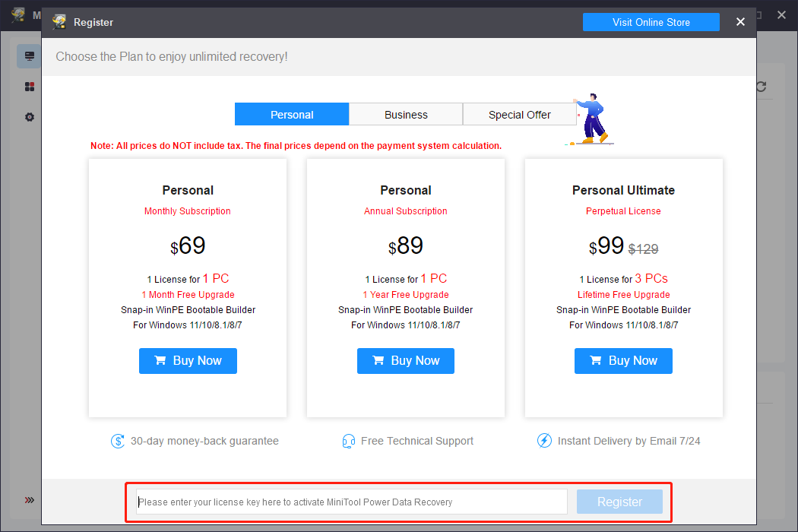The image size is (798, 532).
Task: Click the refresh devices icon on the right
Action: point(761,87)
